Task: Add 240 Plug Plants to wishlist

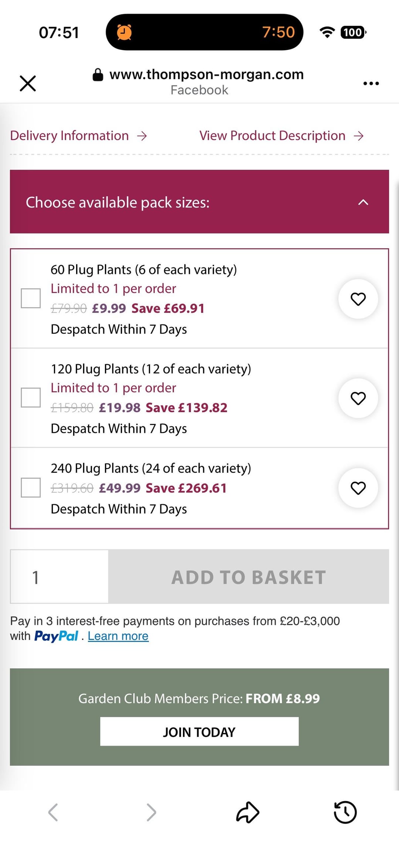Action: pyautogui.click(x=358, y=488)
